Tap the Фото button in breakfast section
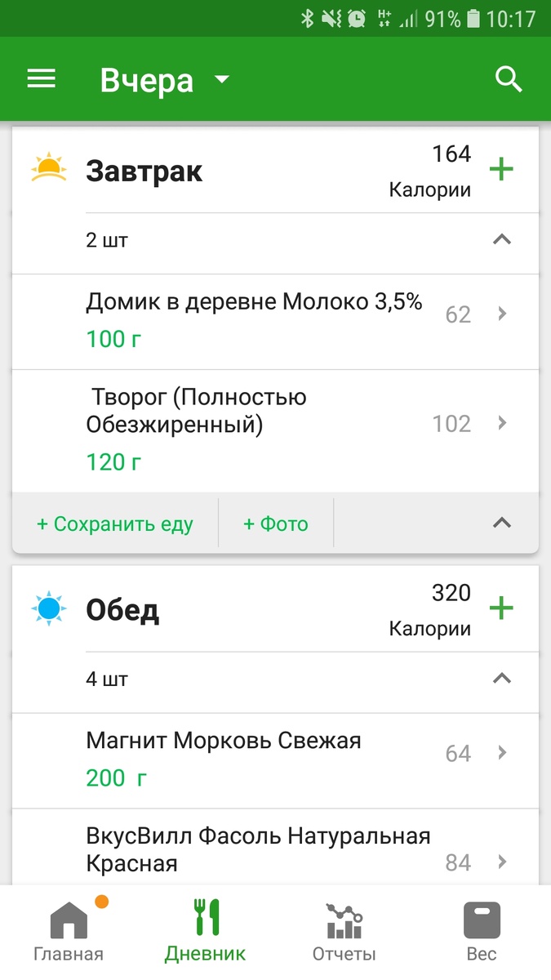 click(275, 523)
